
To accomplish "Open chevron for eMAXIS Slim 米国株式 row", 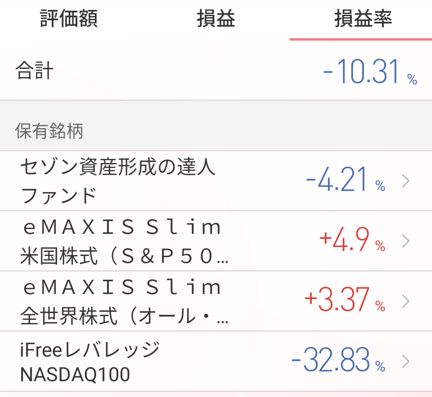I will tap(406, 241).
